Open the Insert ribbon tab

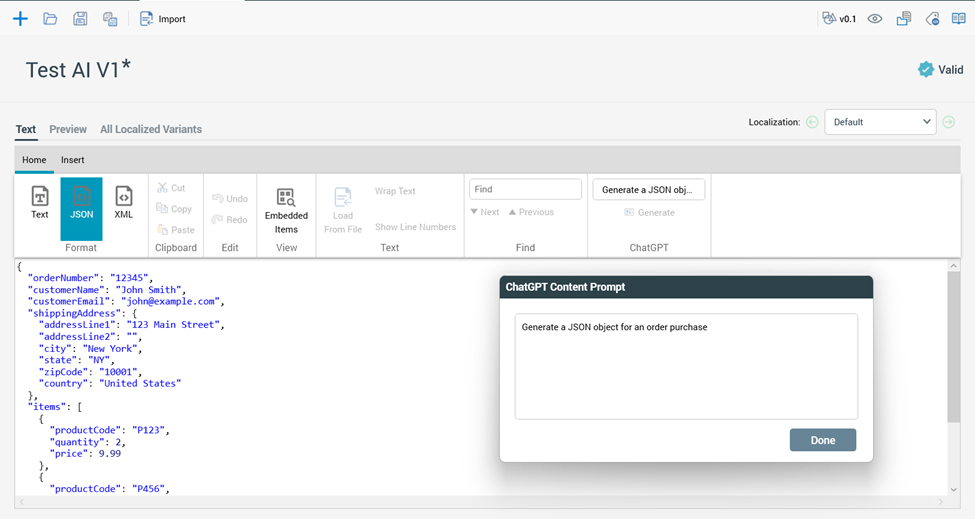tap(73, 160)
